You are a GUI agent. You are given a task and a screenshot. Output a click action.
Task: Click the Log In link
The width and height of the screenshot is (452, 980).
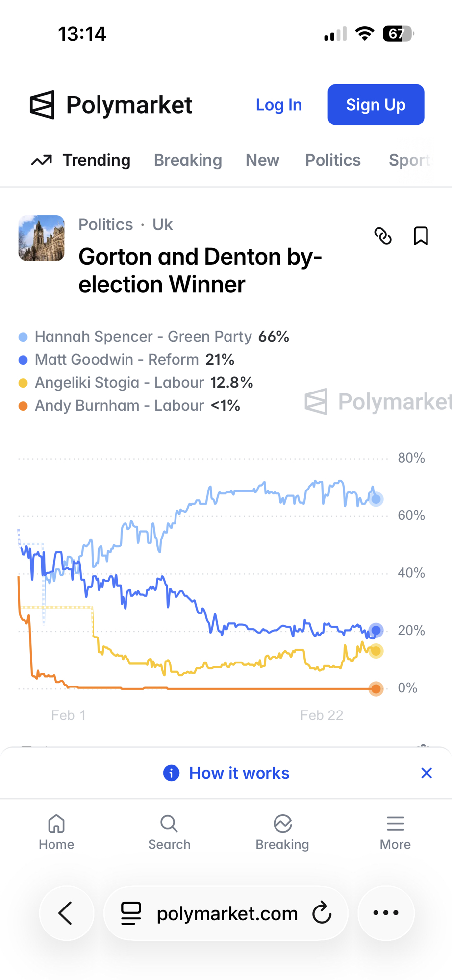(278, 105)
